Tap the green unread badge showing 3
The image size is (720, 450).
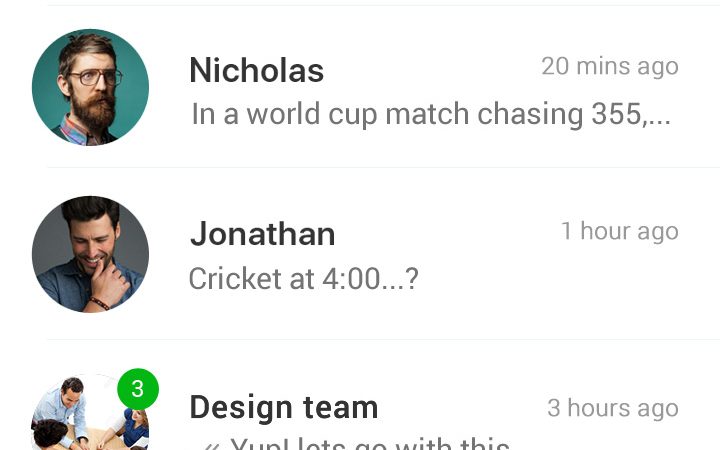coord(138,389)
